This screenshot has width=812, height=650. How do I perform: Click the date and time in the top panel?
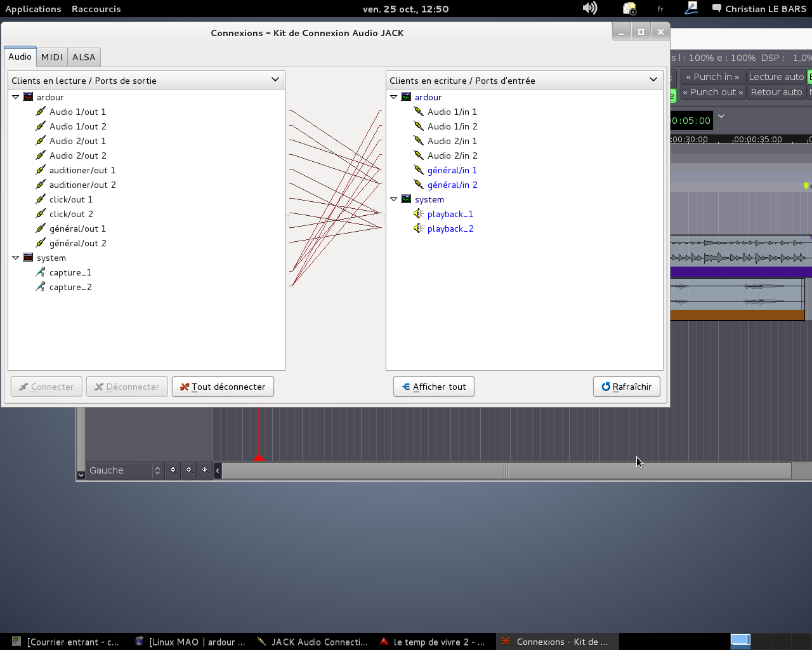[406, 9]
